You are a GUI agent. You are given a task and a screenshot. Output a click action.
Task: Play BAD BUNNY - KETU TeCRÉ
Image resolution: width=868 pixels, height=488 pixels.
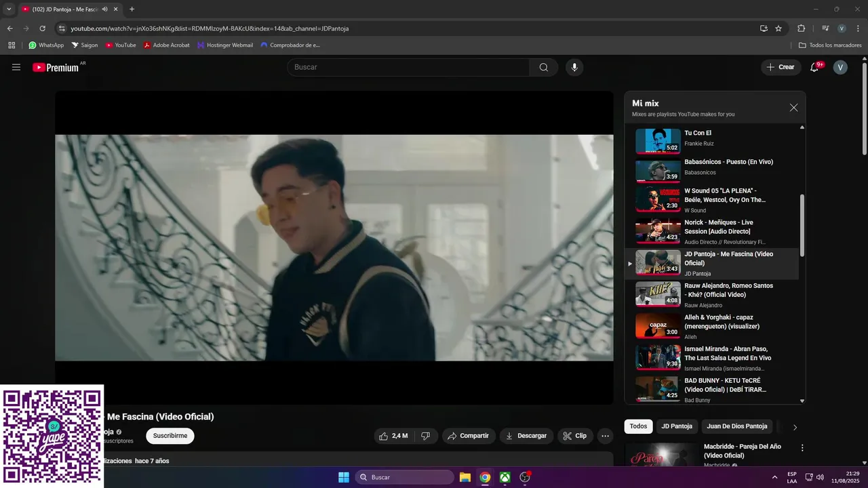click(x=712, y=389)
